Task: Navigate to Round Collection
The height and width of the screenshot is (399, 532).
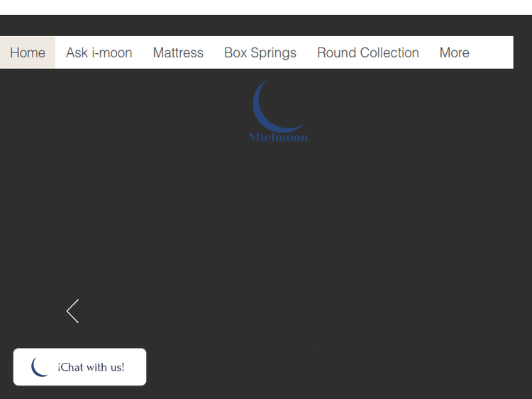Action: point(367,53)
